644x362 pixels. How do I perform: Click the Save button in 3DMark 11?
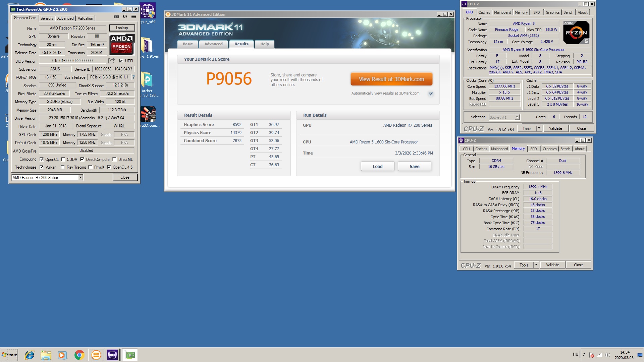pyautogui.click(x=415, y=166)
